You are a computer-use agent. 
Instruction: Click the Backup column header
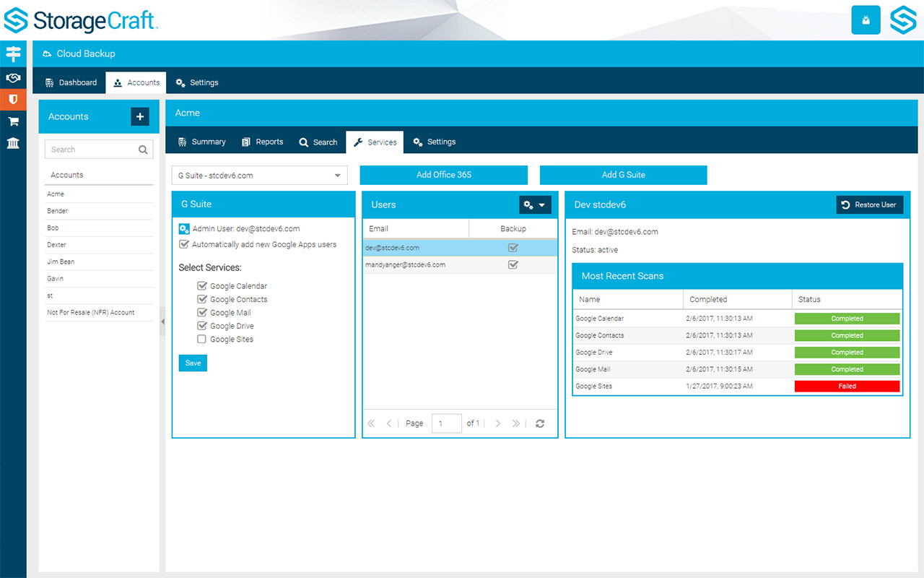[x=513, y=228]
